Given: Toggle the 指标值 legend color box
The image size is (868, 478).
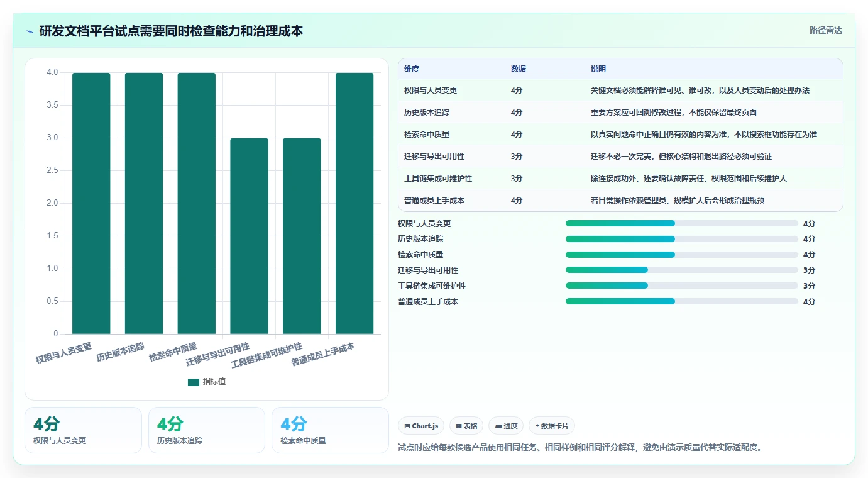Looking at the screenshot, I should click(x=194, y=382).
